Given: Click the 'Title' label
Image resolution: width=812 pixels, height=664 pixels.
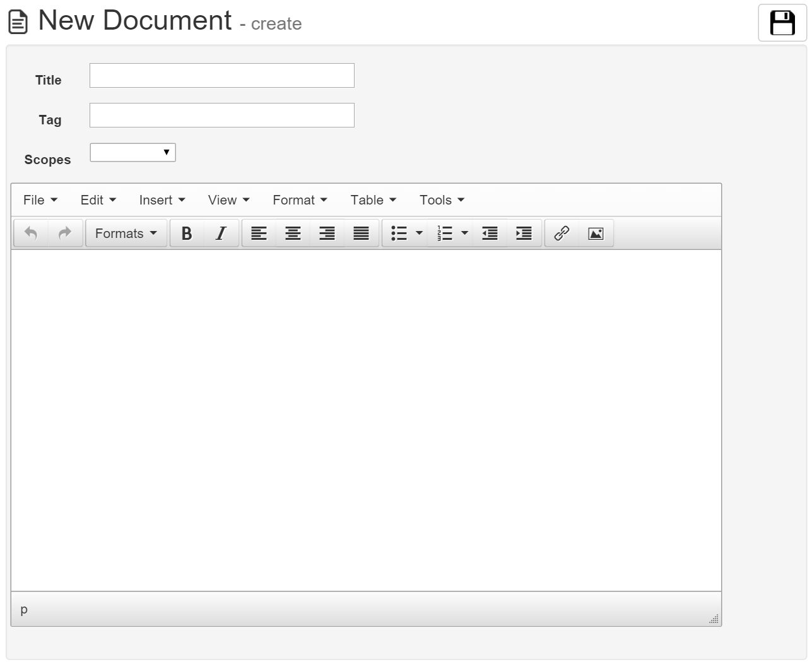Looking at the screenshot, I should pos(48,80).
